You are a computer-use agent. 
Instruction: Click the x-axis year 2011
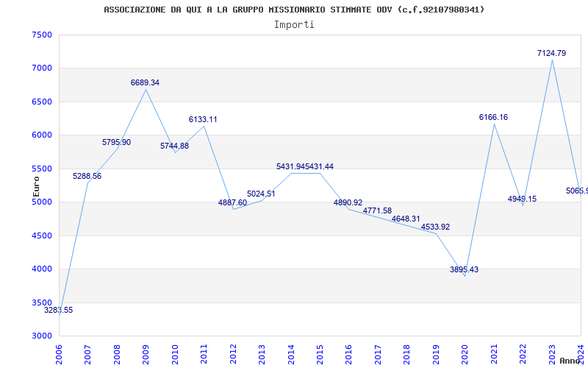(x=204, y=355)
